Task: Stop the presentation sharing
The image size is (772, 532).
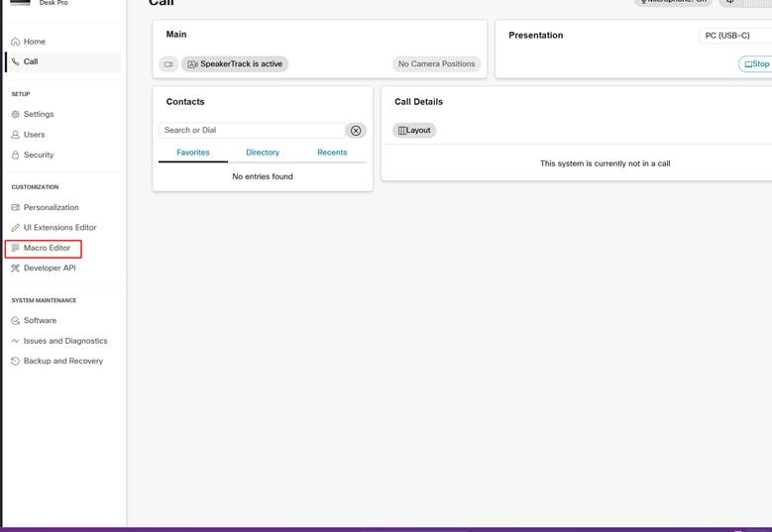Action: [x=756, y=64]
